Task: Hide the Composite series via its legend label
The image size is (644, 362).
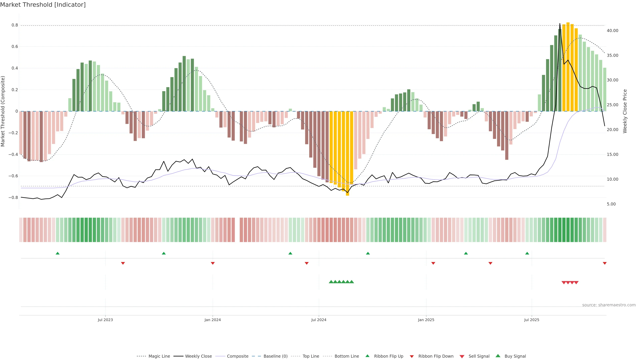Action: pyautogui.click(x=237, y=356)
